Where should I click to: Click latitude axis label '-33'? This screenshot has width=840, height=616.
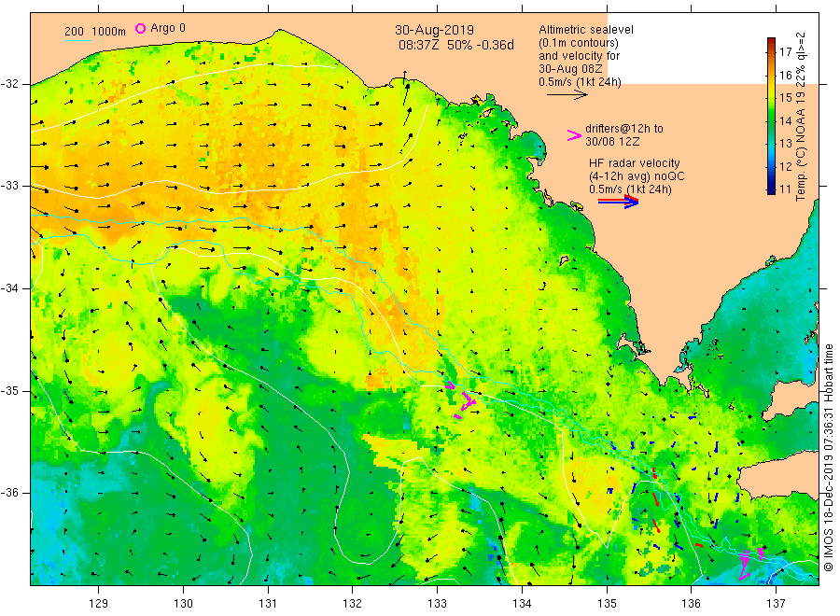10,186
